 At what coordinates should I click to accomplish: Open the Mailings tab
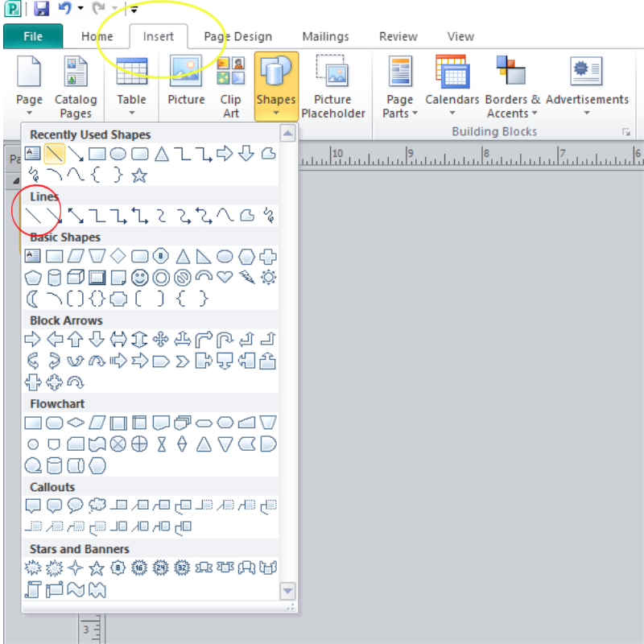pos(325,36)
